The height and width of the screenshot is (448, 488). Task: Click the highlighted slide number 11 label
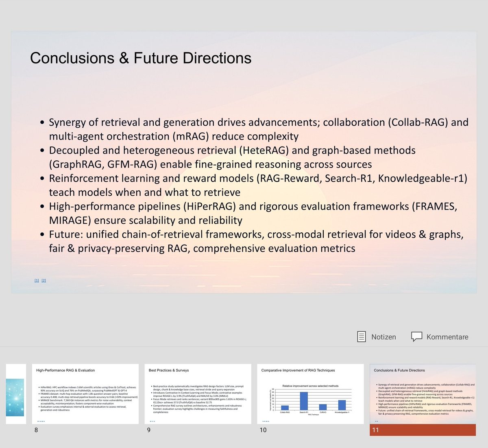pos(375,430)
